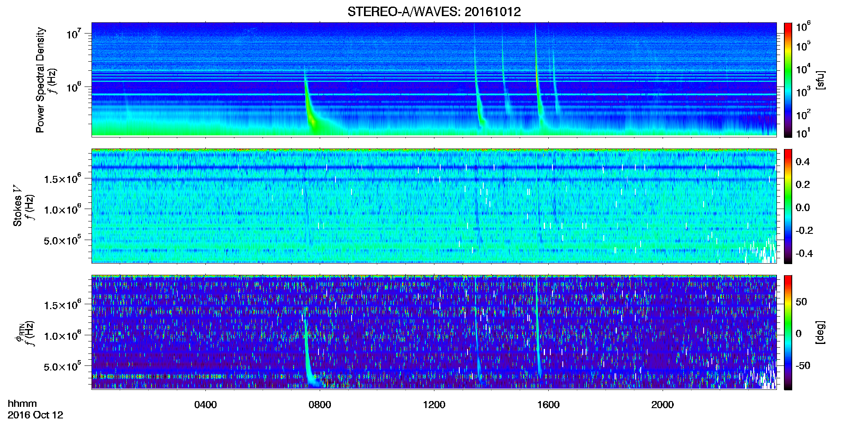Click the 0.2 label on Stokes colorbar

(803, 185)
